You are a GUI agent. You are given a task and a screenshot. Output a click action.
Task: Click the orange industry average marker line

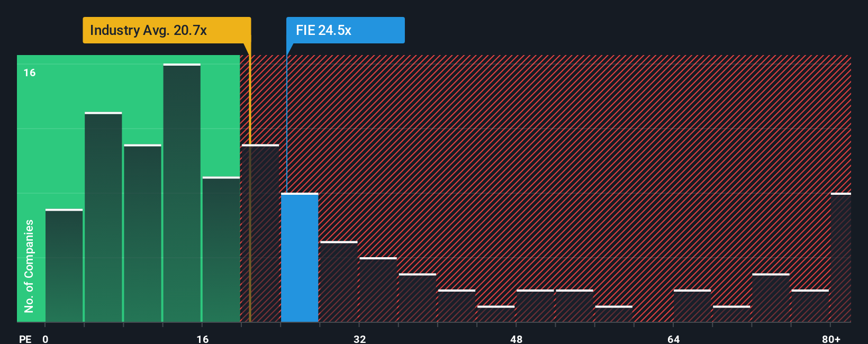click(x=250, y=188)
